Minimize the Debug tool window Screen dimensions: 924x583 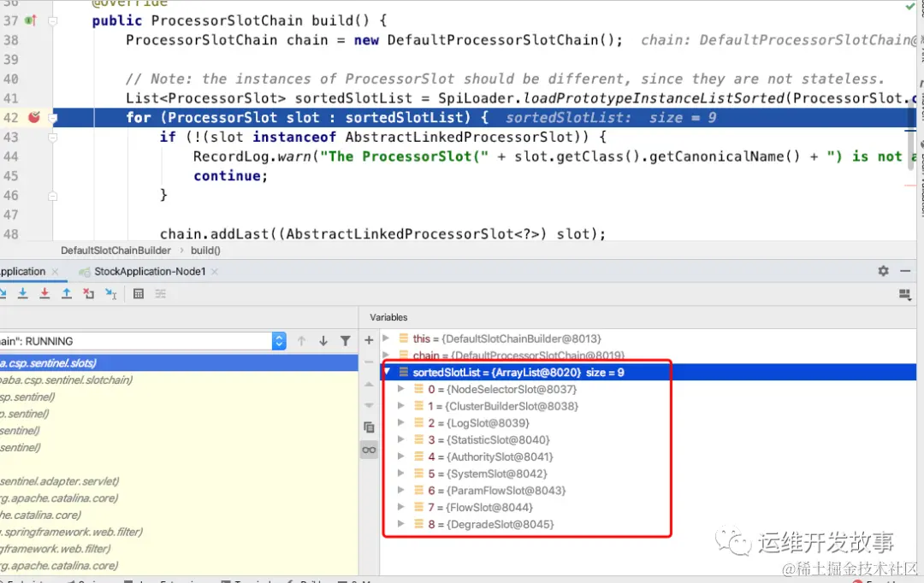(905, 271)
